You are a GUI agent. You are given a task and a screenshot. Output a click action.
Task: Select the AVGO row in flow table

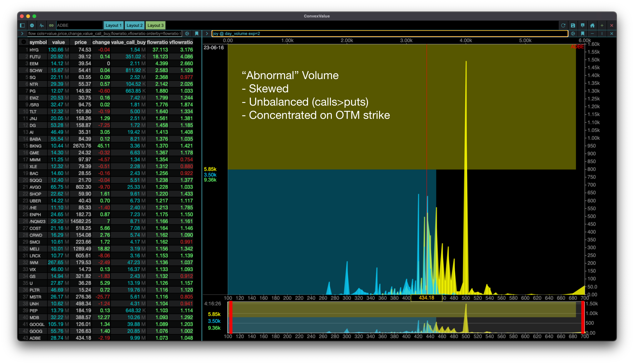pyautogui.click(x=35, y=187)
